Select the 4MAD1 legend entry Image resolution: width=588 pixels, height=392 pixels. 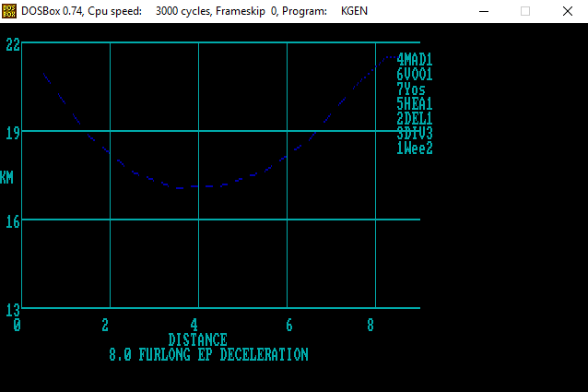point(415,60)
